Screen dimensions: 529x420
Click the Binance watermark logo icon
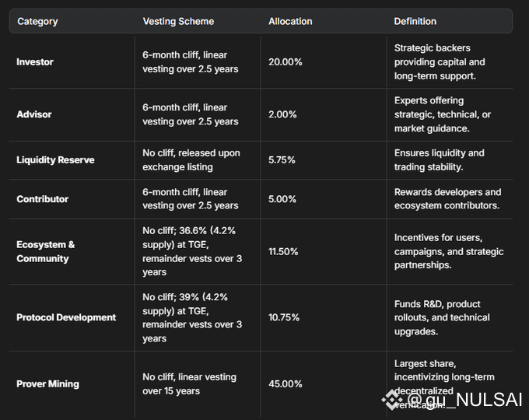point(393,400)
